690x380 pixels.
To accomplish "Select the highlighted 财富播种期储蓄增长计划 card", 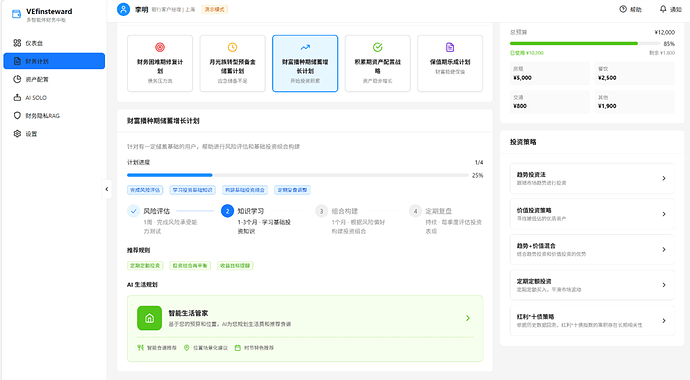I will click(x=305, y=63).
